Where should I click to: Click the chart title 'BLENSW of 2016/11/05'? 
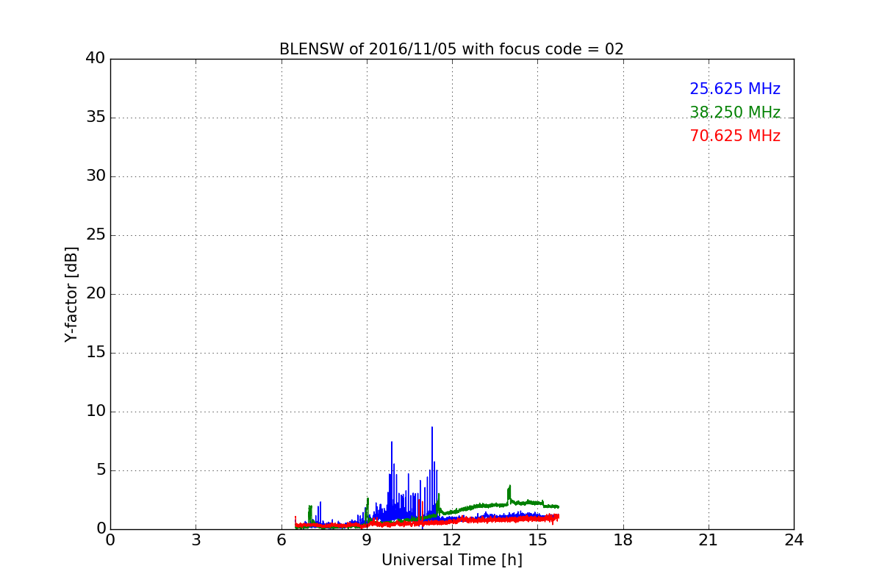click(451, 49)
